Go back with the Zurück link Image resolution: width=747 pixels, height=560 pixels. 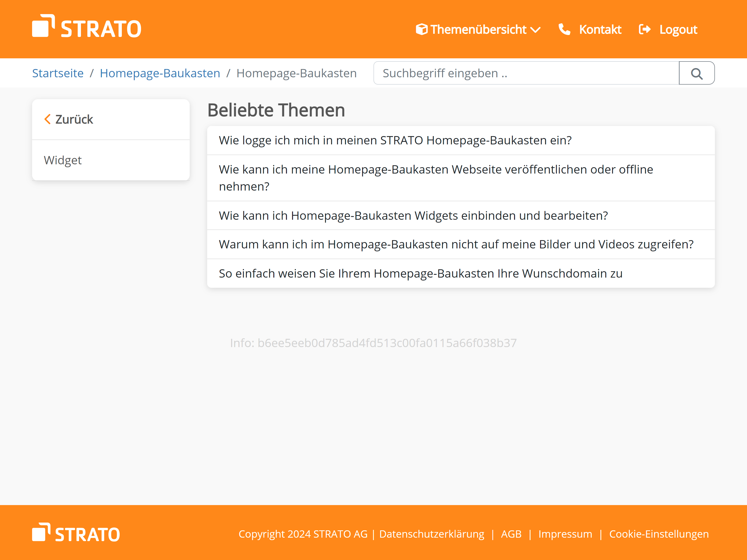coord(74,119)
